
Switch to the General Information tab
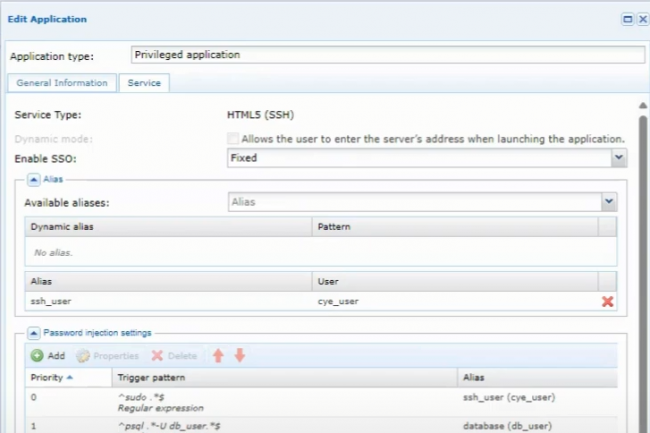pyautogui.click(x=62, y=83)
